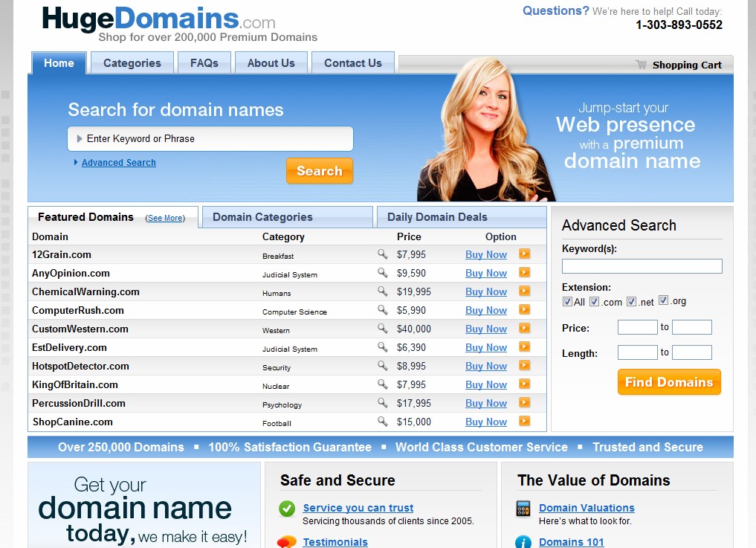
Task: Click Buy Now for ShopCanine.com
Action: pyautogui.click(x=486, y=422)
